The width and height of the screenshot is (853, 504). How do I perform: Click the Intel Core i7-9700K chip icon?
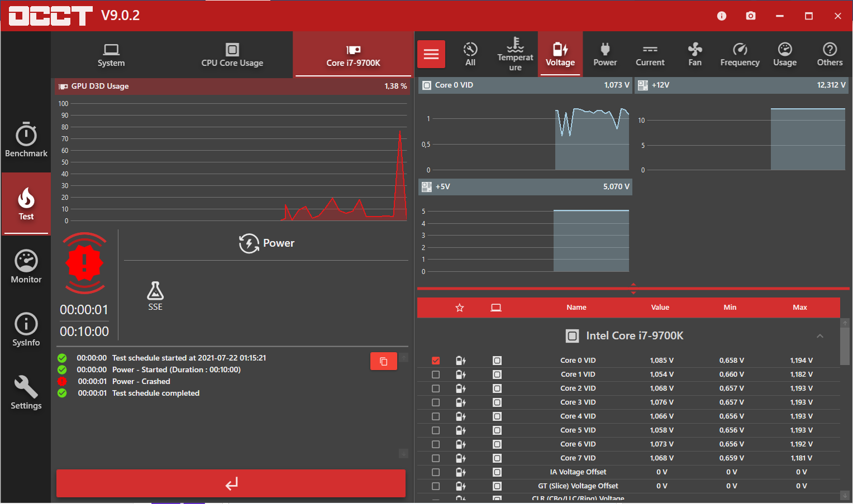[x=572, y=336]
